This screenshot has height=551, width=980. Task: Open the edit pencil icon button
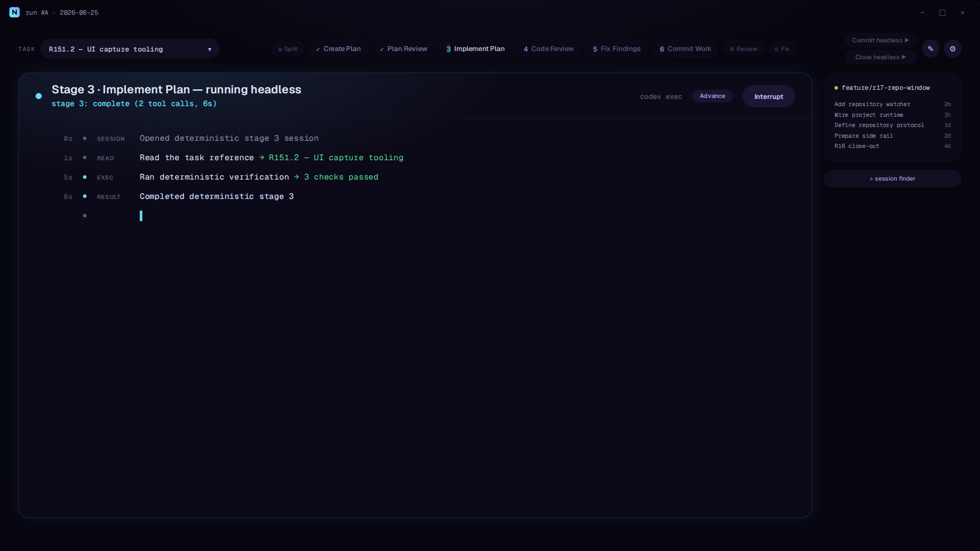click(x=930, y=49)
